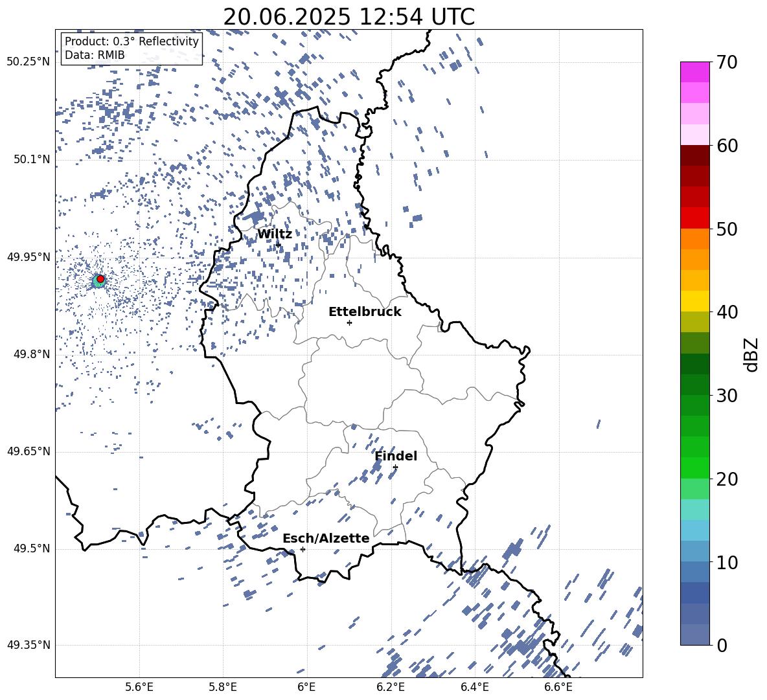
Task: Click the 5.6°E longitude label
Action: (x=139, y=687)
